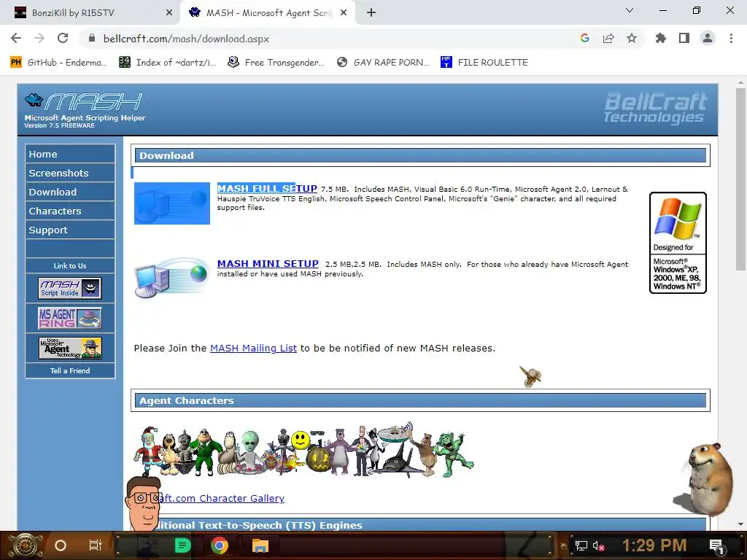
Task: Go back with browser back arrow
Action: [x=16, y=38]
